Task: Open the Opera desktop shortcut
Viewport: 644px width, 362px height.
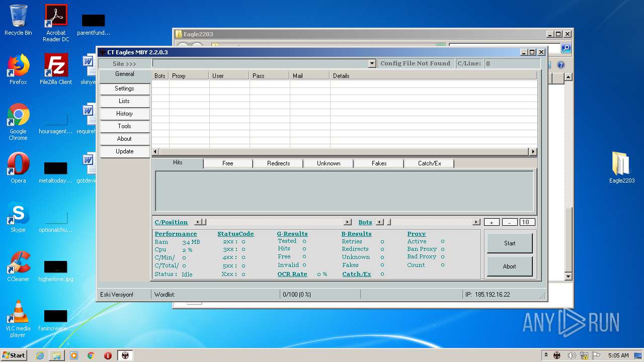Action: coord(18,167)
